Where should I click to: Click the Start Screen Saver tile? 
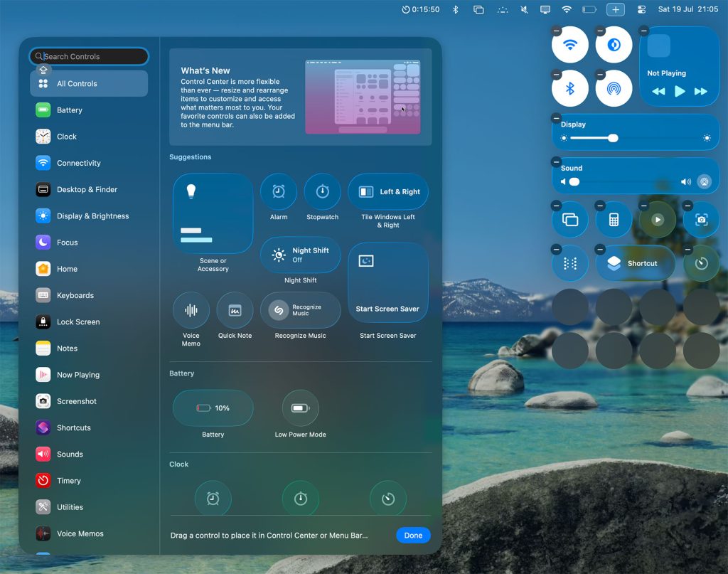pos(387,283)
